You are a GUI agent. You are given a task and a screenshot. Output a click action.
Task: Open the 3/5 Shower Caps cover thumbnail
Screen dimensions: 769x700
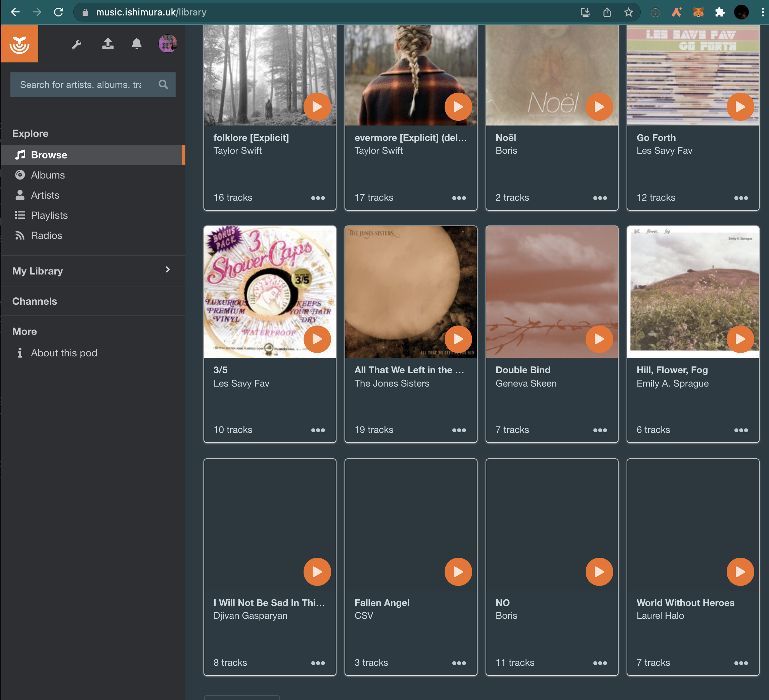[x=270, y=292]
